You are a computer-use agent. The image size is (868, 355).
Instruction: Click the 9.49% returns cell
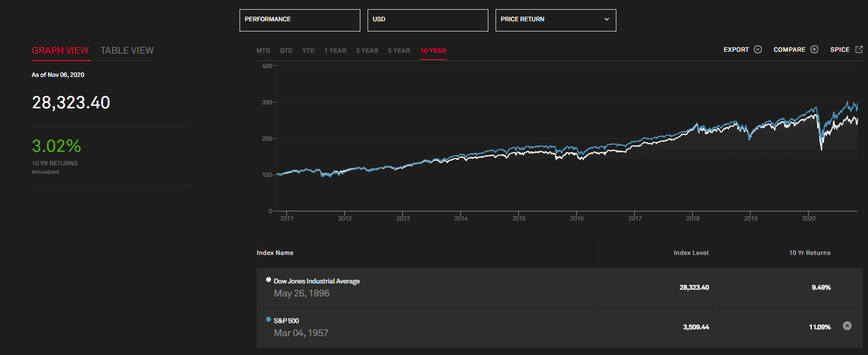(x=821, y=287)
